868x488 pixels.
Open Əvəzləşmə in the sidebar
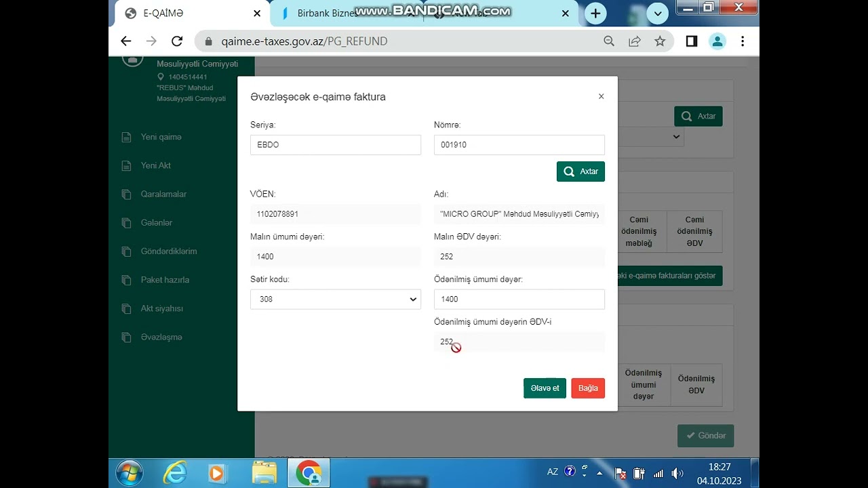pyautogui.click(x=161, y=337)
